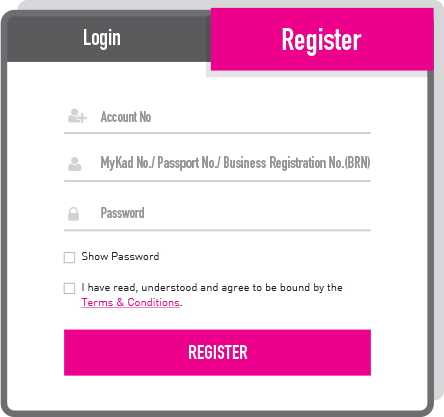This screenshot has height=417, width=444.
Task: Click the "Business Registration No.(BRN)" placeholder text
Action: (297, 163)
